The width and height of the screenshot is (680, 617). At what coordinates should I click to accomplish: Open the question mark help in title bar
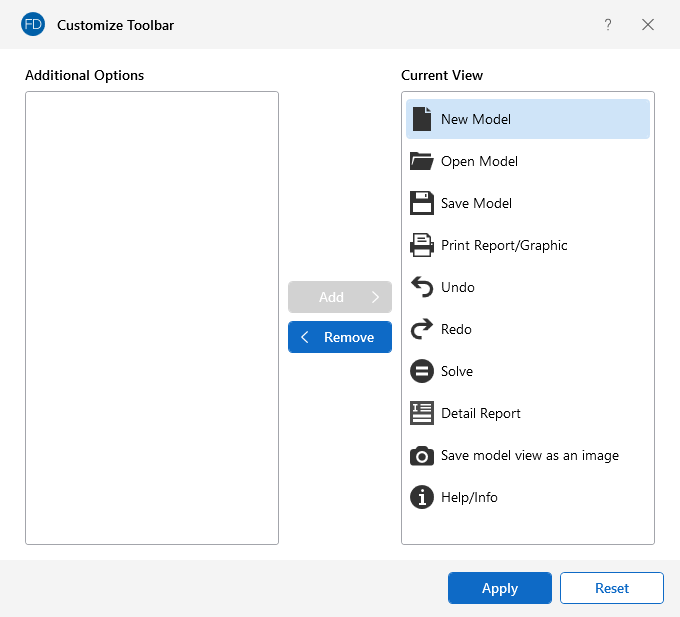pos(607,25)
